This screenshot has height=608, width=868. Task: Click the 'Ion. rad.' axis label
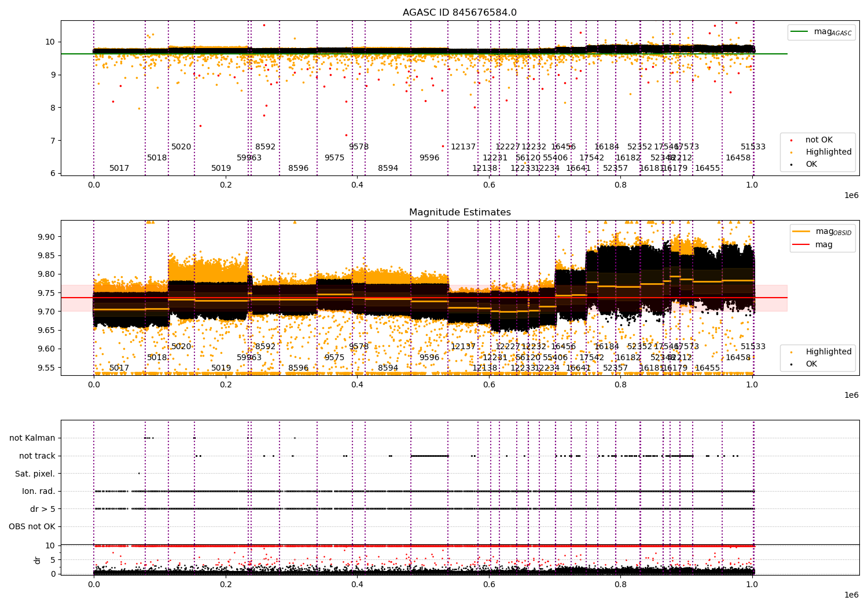tap(38, 492)
